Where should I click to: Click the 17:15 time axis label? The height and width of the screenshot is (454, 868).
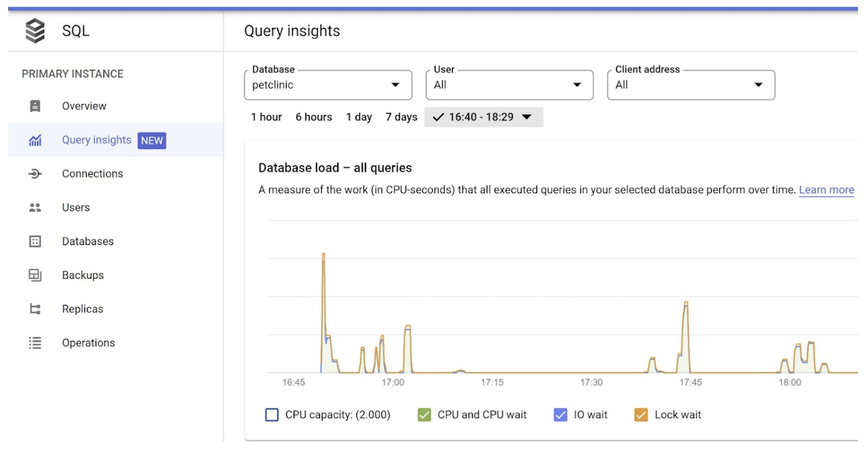pos(492,383)
